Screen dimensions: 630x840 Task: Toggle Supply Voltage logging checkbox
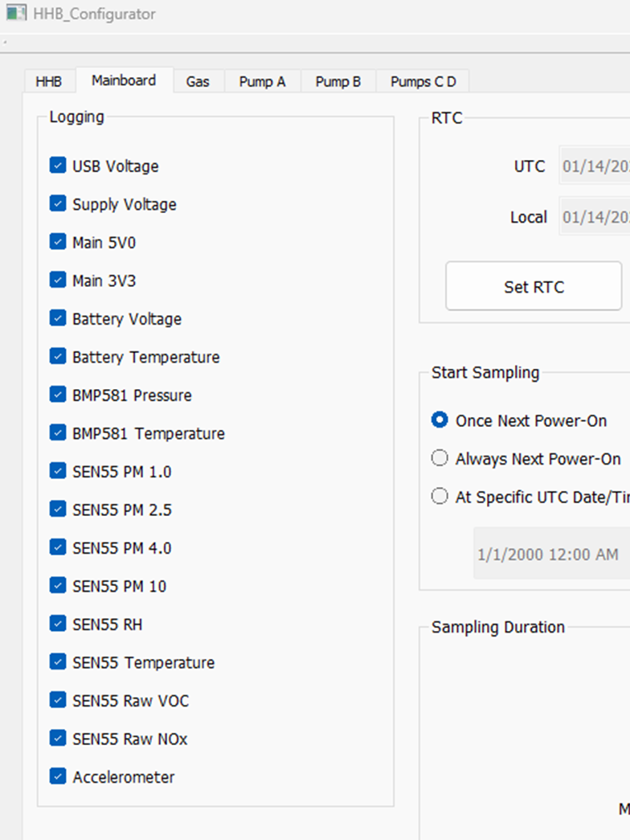click(58, 203)
